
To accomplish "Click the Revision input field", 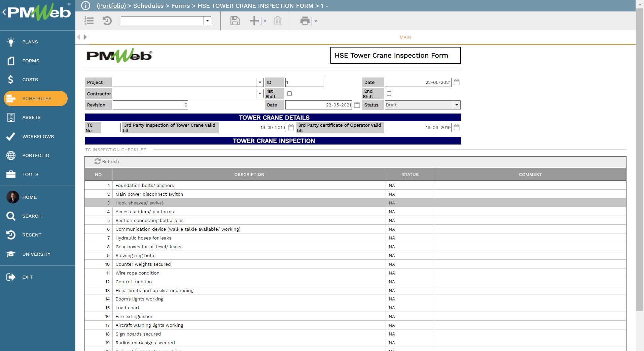I will pos(150,105).
